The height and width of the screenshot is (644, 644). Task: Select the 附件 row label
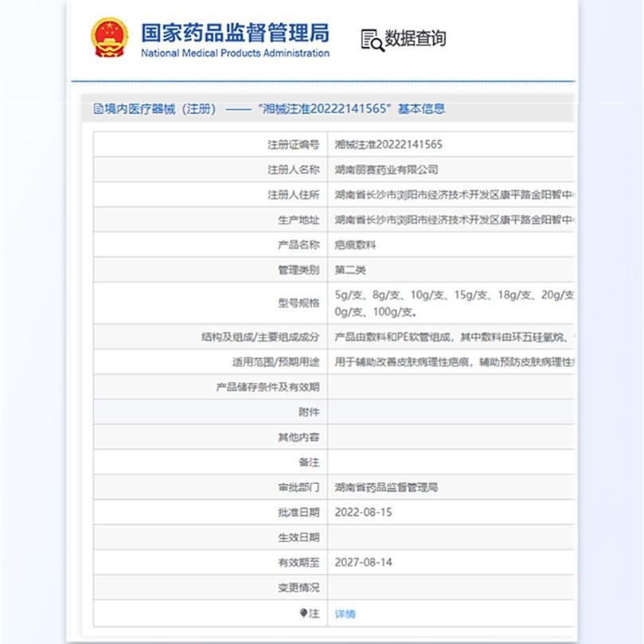pyautogui.click(x=309, y=412)
